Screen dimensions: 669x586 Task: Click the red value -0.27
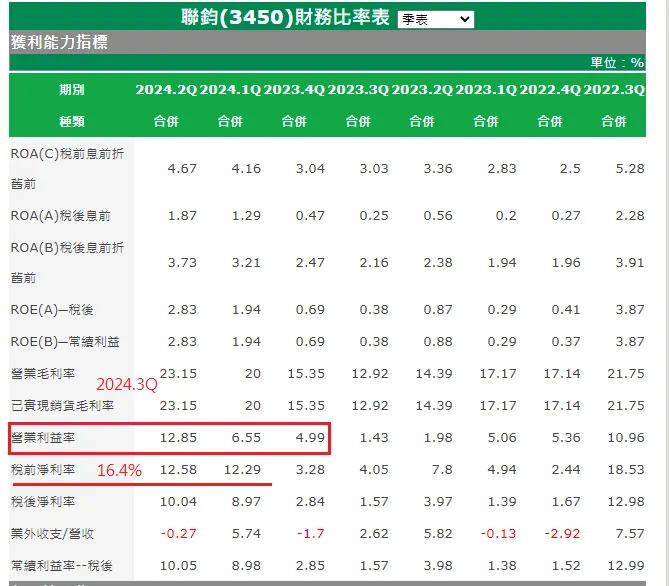[x=178, y=534]
